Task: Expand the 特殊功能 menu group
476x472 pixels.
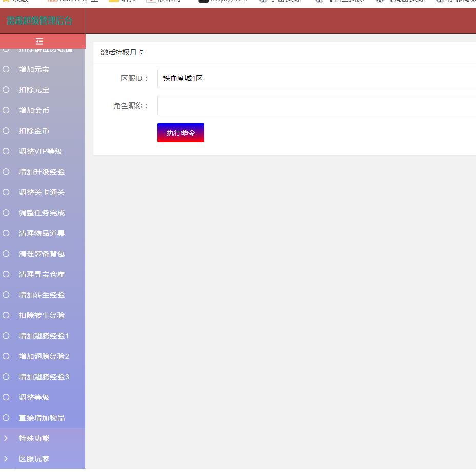Action: pos(34,438)
